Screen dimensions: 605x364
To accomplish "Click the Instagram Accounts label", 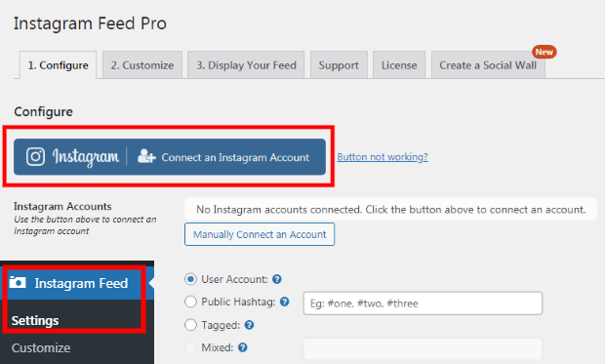I will pos(62,206).
